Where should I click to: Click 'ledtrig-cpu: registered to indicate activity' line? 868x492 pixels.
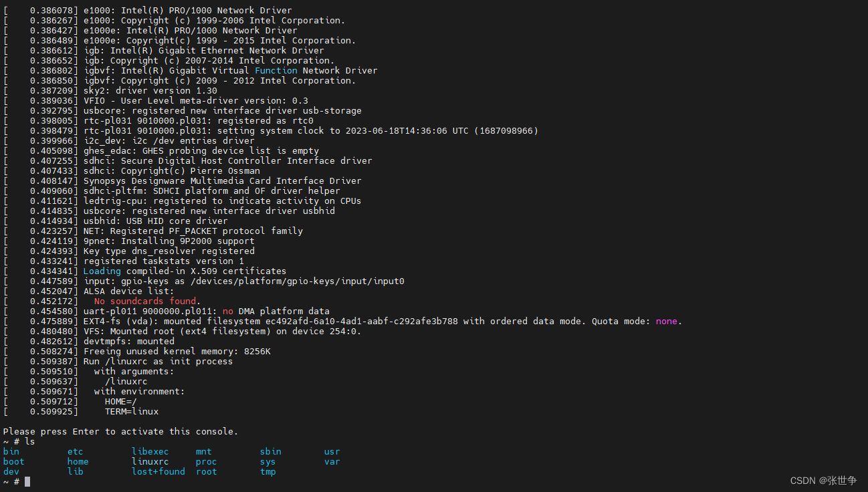(x=223, y=201)
